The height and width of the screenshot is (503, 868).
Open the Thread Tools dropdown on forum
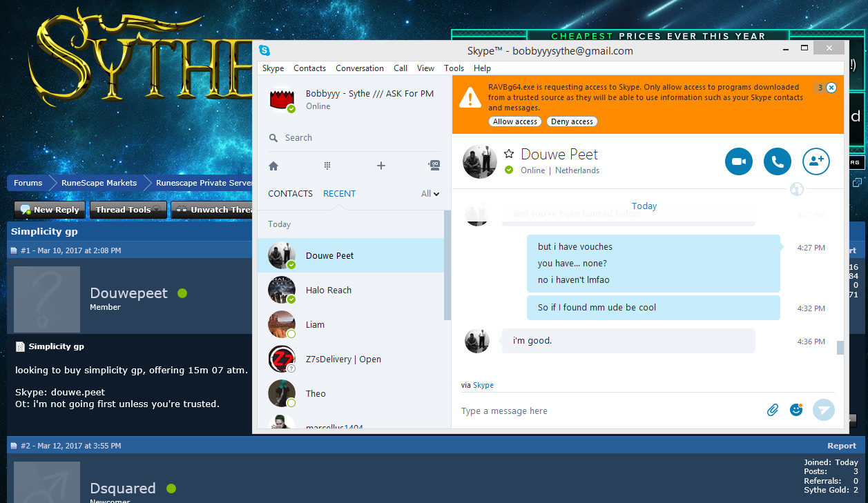[x=128, y=210]
